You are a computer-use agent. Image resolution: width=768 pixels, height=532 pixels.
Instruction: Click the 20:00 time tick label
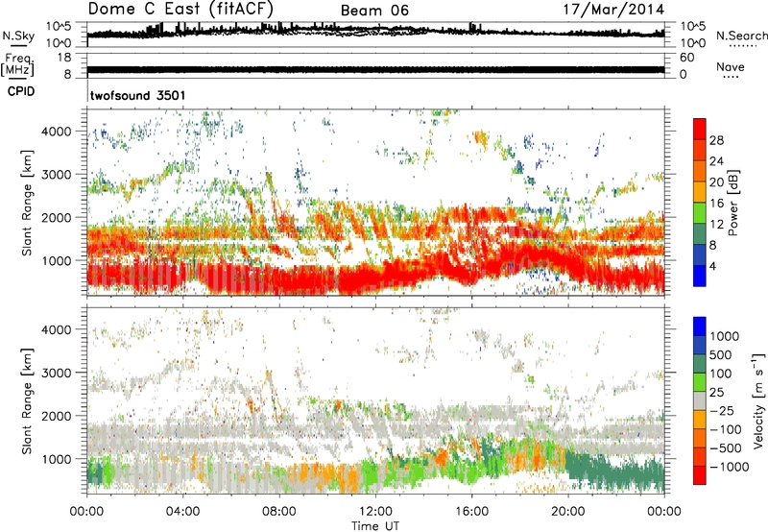coord(568,512)
